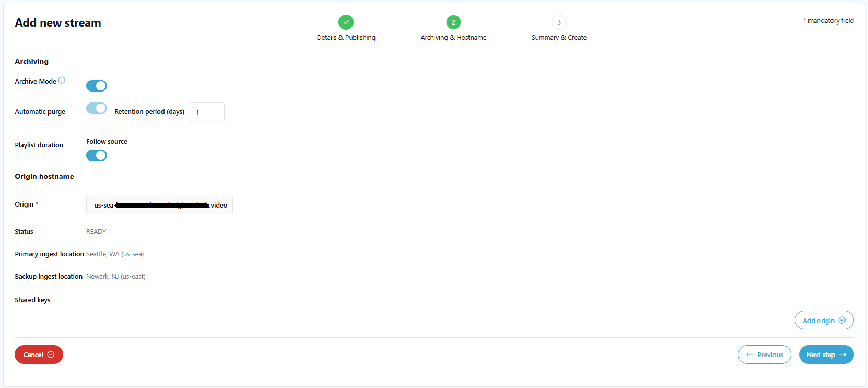Click the green checkmark step circle
This screenshot has width=868, height=388.
(x=346, y=22)
